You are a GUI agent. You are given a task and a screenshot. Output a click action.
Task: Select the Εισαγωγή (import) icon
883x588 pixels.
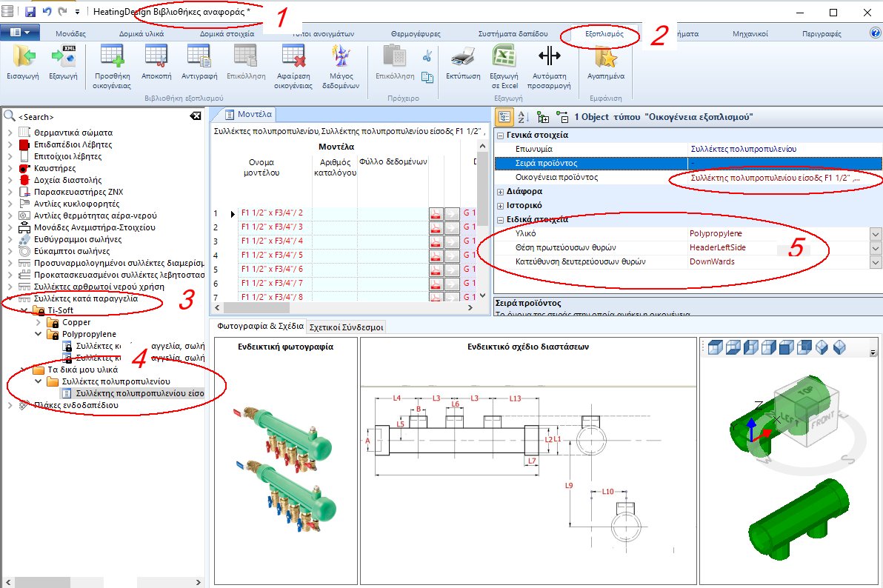click(23, 65)
